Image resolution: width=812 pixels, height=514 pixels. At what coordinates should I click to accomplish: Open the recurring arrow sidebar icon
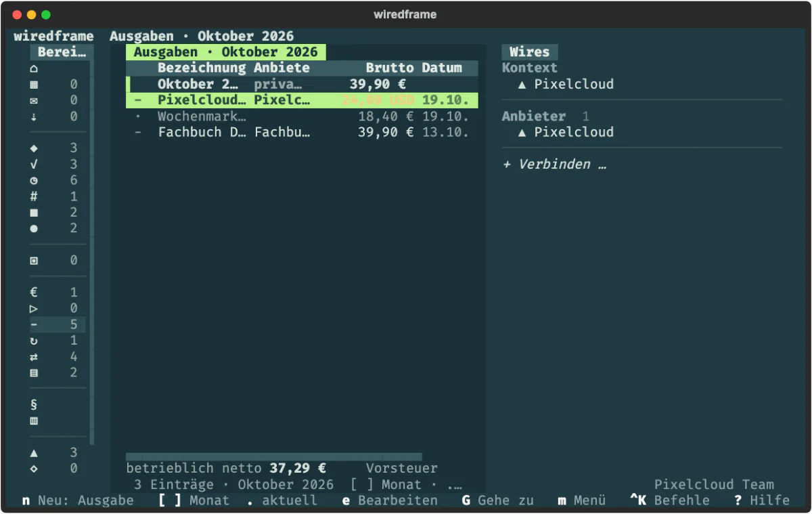(x=34, y=341)
